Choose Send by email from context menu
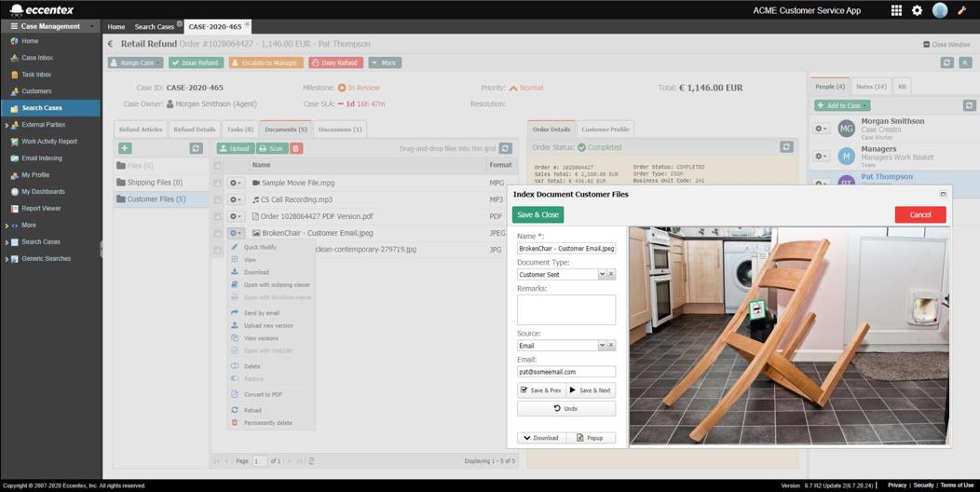Viewport: 980px width, 492px height. click(x=261, y=313)
